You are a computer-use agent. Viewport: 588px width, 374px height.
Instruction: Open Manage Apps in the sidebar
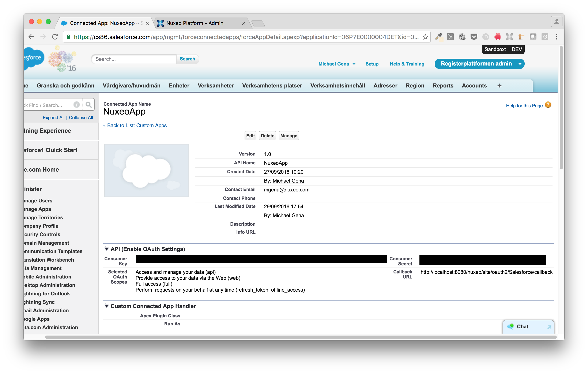click(37, 209)
